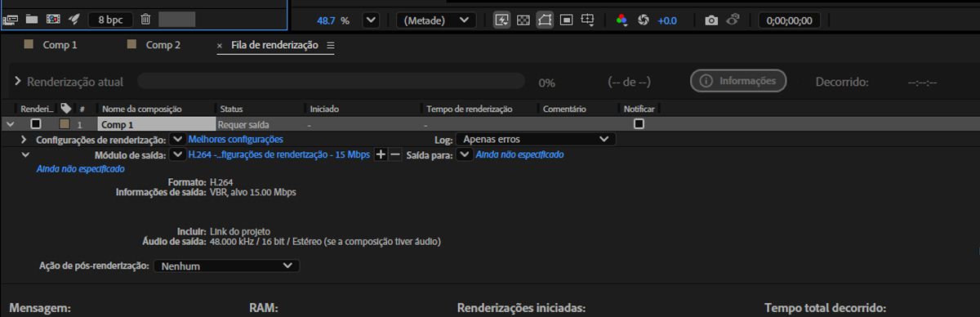Click the Informações button
This screenshot has width=980, height=317.
(x=738, y=81)
